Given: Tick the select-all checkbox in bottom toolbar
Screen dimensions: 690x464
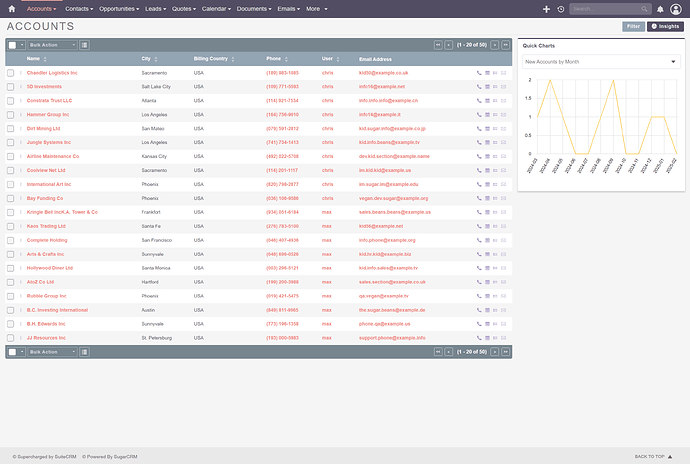Looking at the screenshot, I should click(x=12, y=352).
